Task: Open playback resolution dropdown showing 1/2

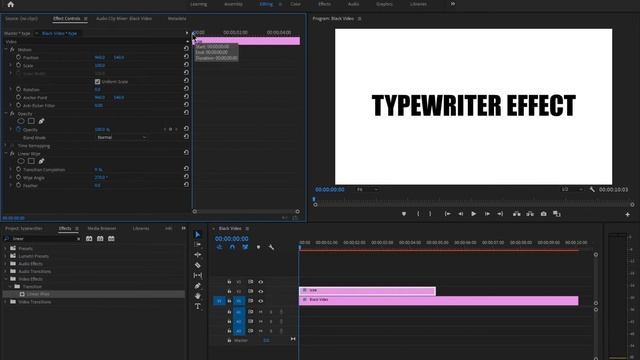Action: [x=571, y=189]
